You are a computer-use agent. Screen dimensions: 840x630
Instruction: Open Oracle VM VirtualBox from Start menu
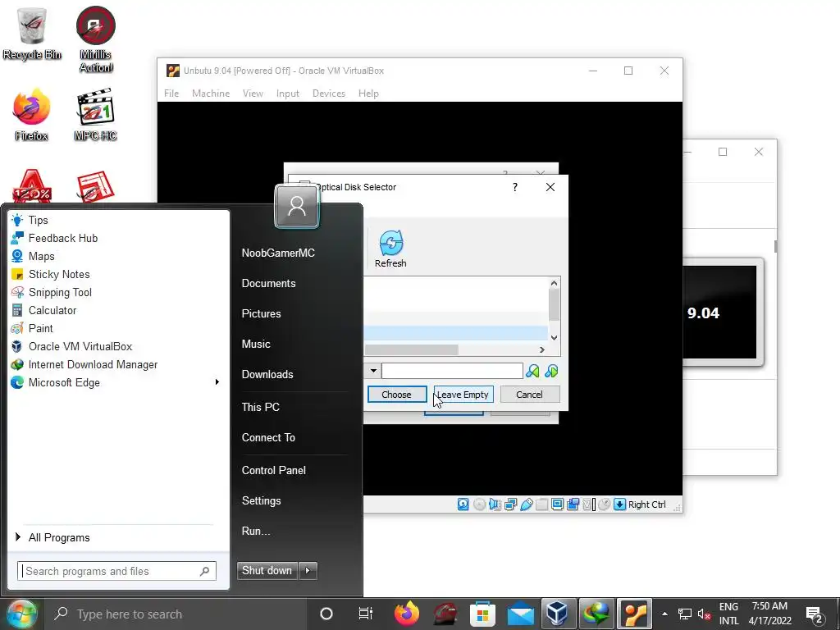80,347
